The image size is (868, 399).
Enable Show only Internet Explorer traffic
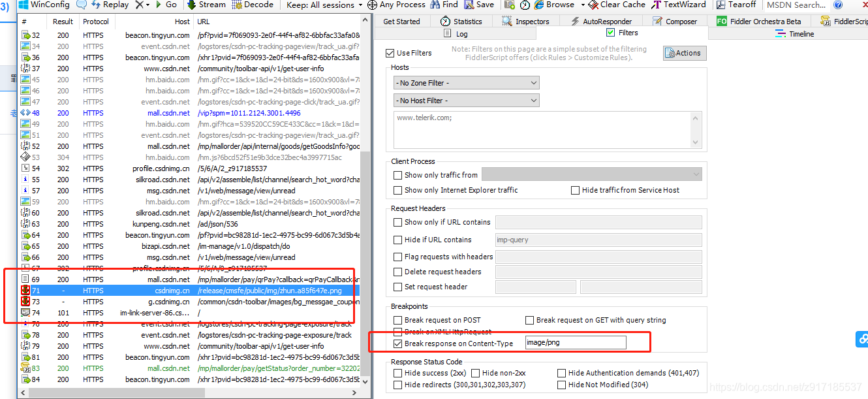click(x=397, y=190)
